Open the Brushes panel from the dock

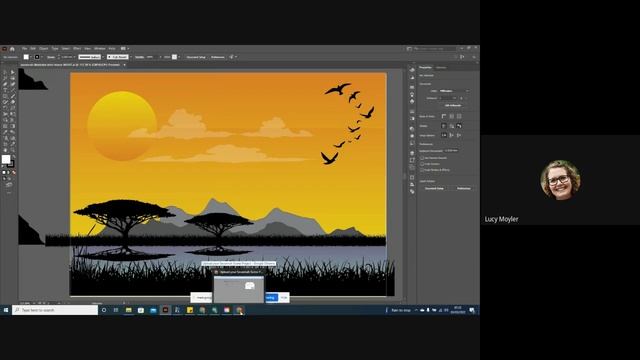(x=412, y=94)
